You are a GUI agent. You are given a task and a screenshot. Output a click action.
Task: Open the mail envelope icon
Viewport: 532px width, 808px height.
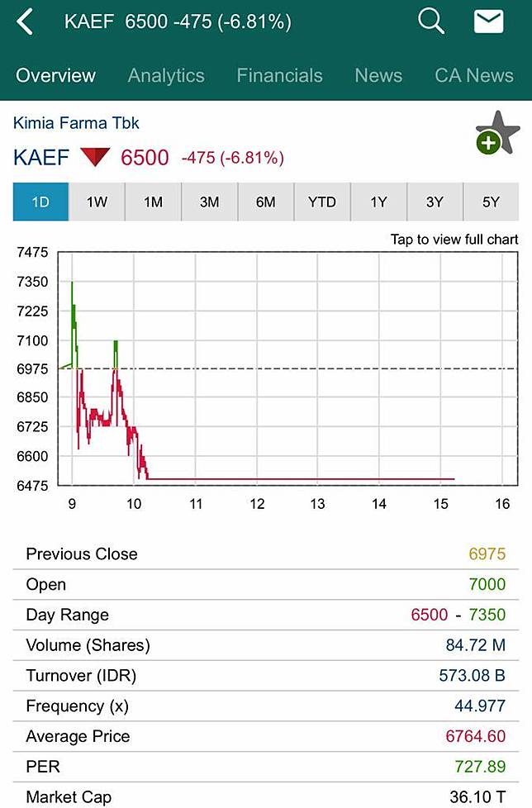488,22
